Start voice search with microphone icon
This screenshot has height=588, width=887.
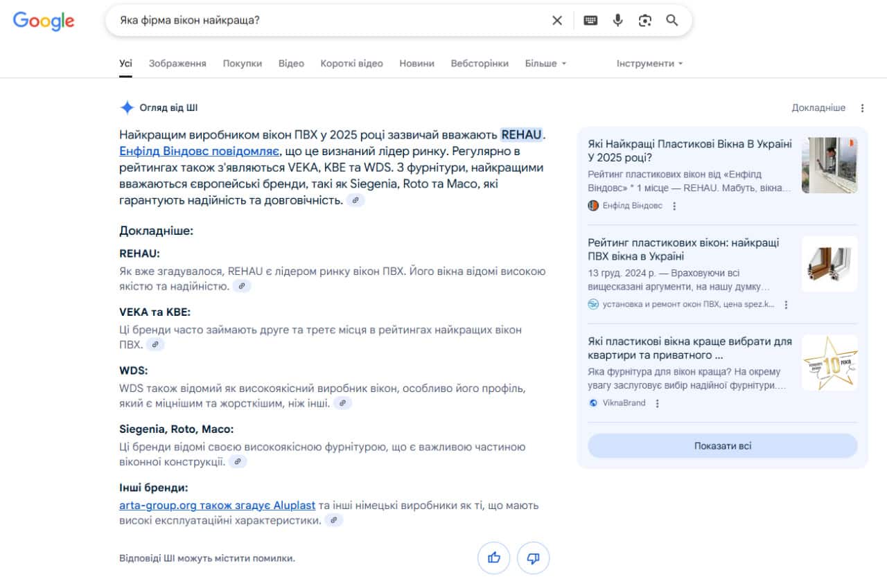pos(618,21)
